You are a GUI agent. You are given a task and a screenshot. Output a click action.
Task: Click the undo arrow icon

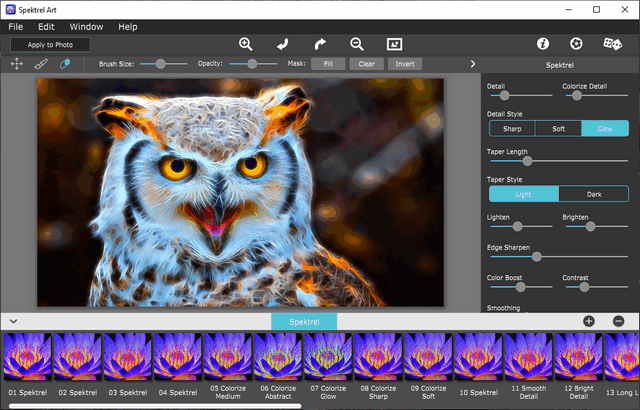pos(283,44)
